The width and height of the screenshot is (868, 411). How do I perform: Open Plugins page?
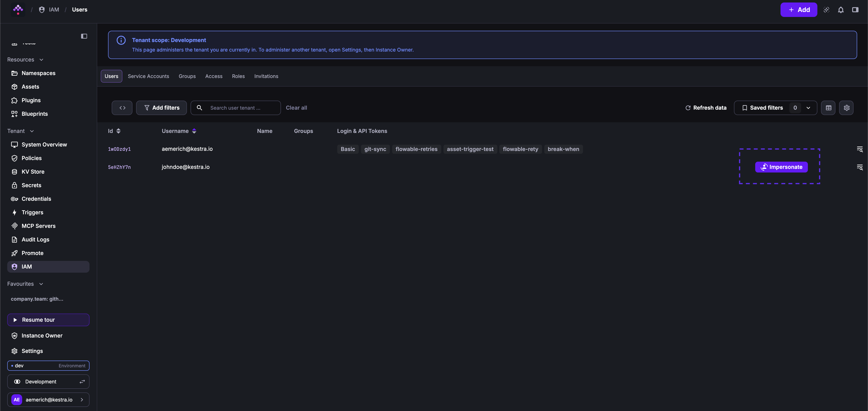coord(48,100)
